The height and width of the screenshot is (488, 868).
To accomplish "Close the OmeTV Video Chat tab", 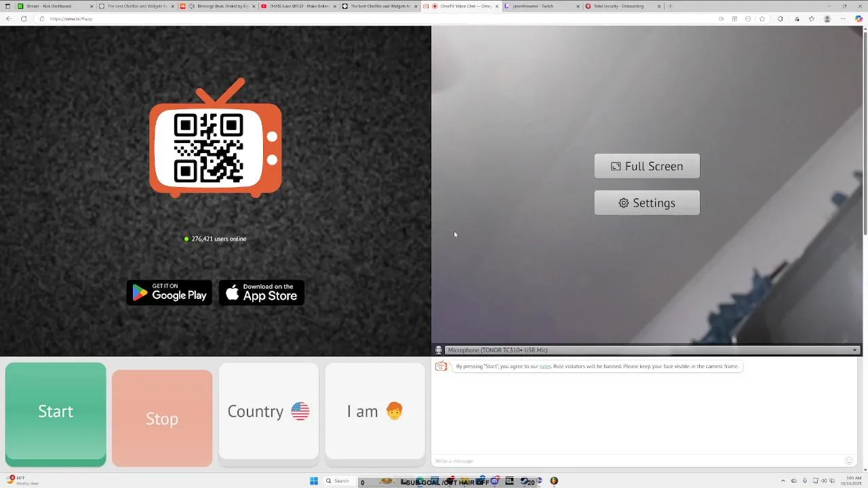I will point(497,6).
